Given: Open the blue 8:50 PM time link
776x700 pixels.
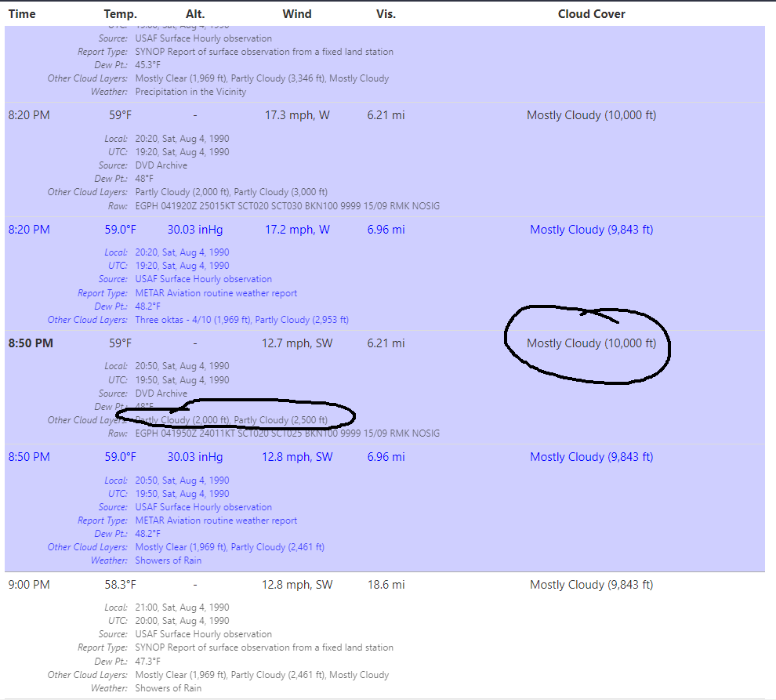Looking at the screenshot, I should point(29,457).
